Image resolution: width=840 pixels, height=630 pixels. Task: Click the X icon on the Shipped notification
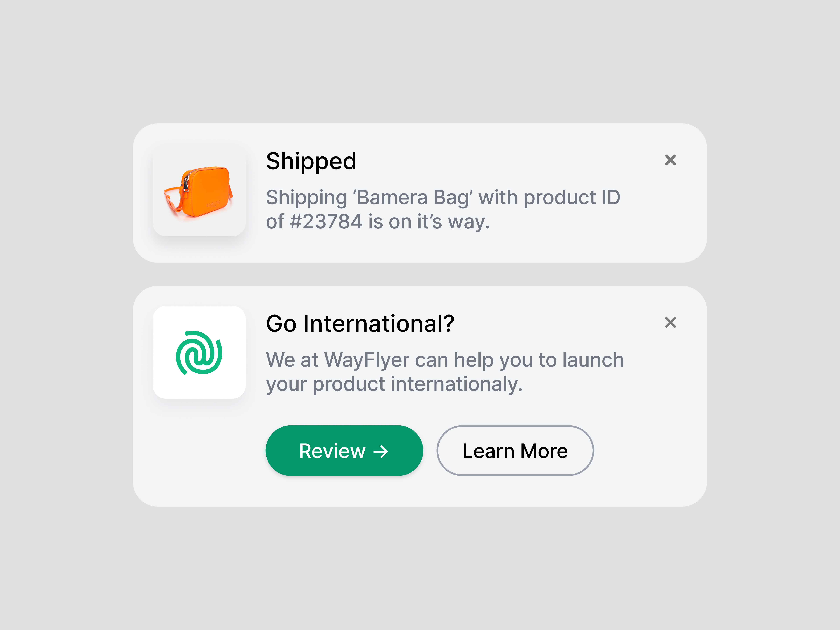coord(671,160)
